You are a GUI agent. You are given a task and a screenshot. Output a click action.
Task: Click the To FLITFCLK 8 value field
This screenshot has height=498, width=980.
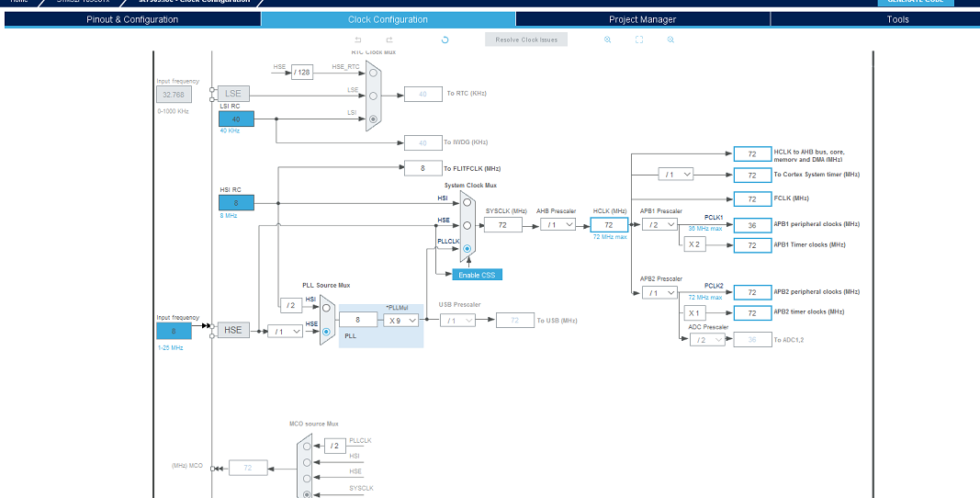click(423, 168)
